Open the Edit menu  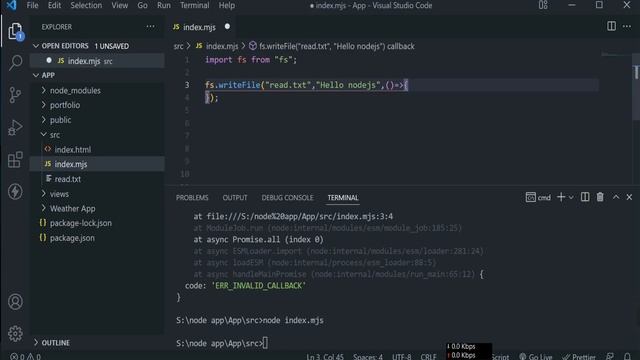54,5
